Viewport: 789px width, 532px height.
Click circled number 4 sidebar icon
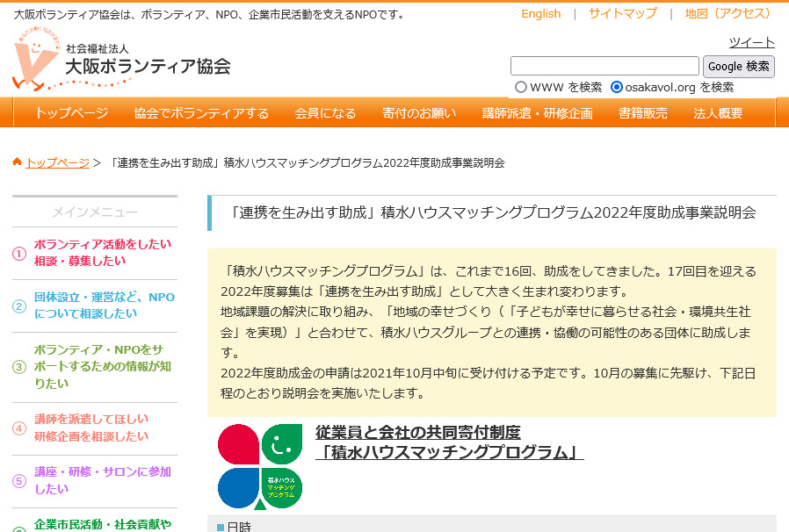[19, 428]
